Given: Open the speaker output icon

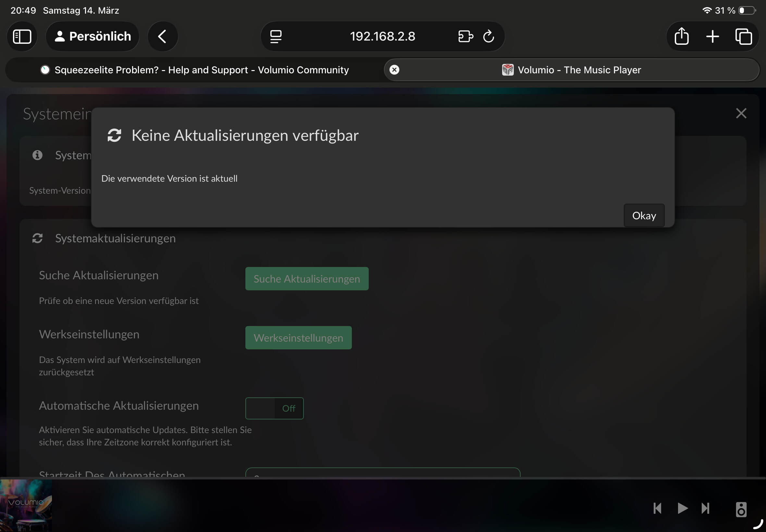Looking at the screenshot, I should tap(741, 509).
